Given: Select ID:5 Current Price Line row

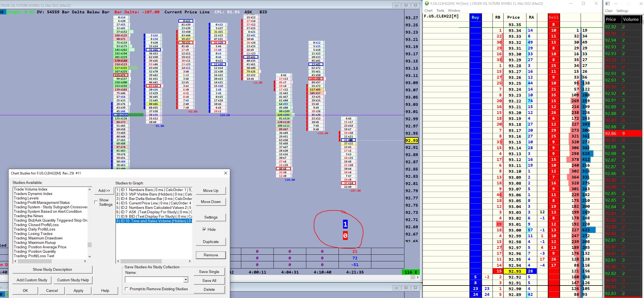Looking at the screenshot, I should [x=154, y=203].
